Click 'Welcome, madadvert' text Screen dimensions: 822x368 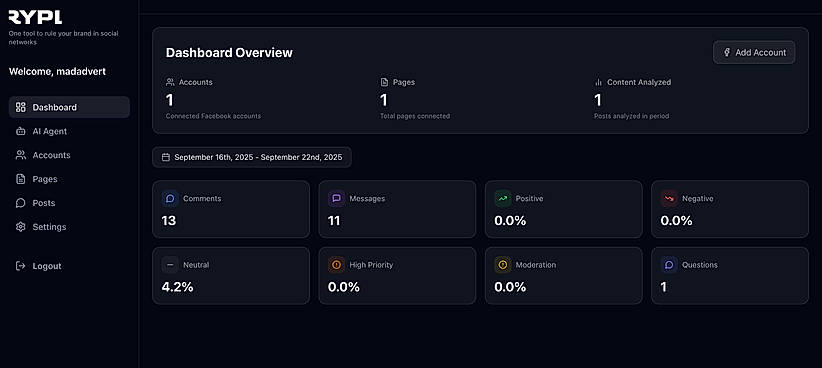[57, 71]
